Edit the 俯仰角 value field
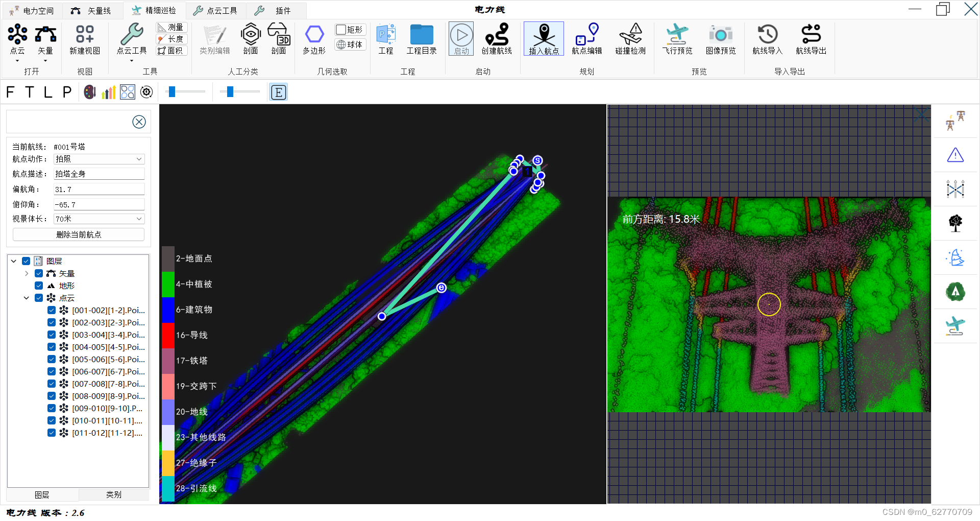980x521 pixels. click(x=100, y=205)
